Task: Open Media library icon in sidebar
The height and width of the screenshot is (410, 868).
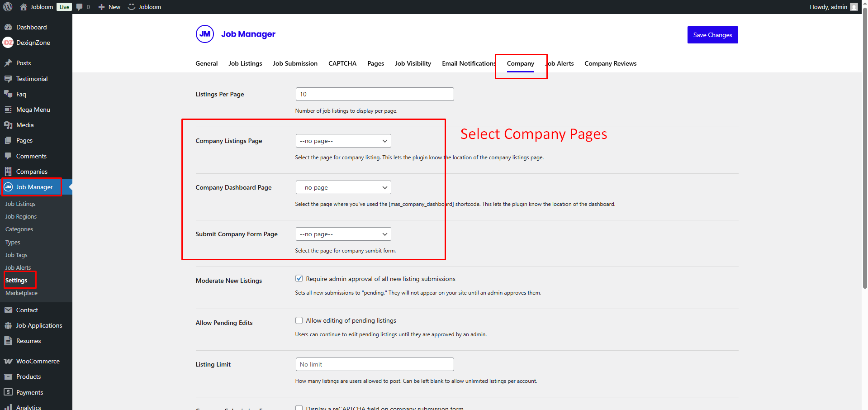Action: (x=8, y=125)
